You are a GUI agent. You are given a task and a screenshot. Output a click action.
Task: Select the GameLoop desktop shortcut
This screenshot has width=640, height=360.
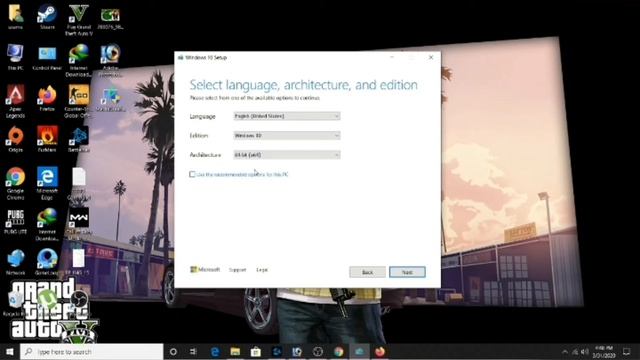pos(47,262)
